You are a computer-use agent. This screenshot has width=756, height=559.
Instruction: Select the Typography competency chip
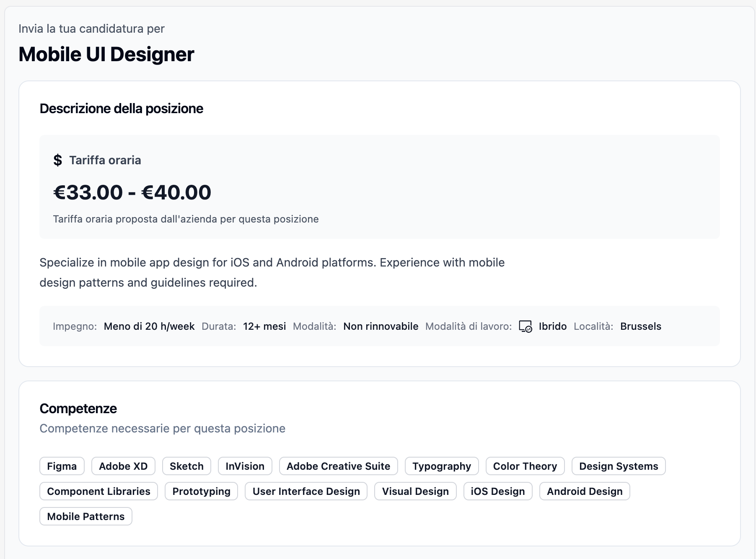441,466
